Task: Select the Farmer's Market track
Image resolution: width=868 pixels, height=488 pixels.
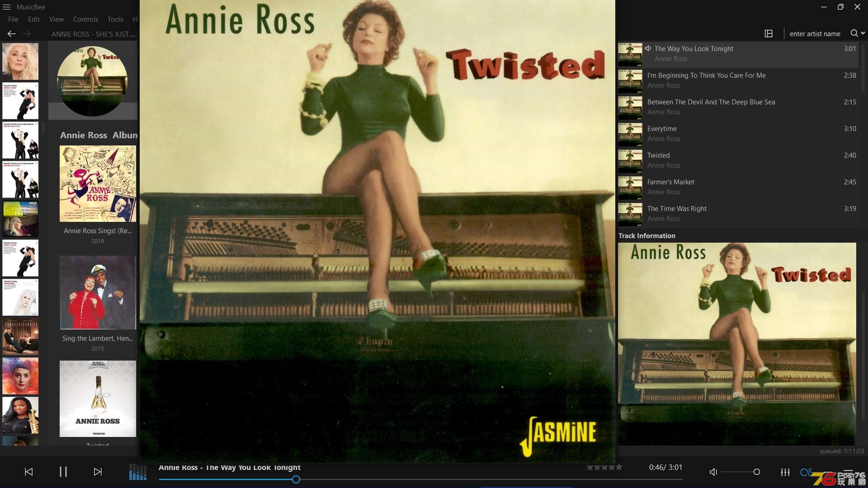Action: pos(738,187)
